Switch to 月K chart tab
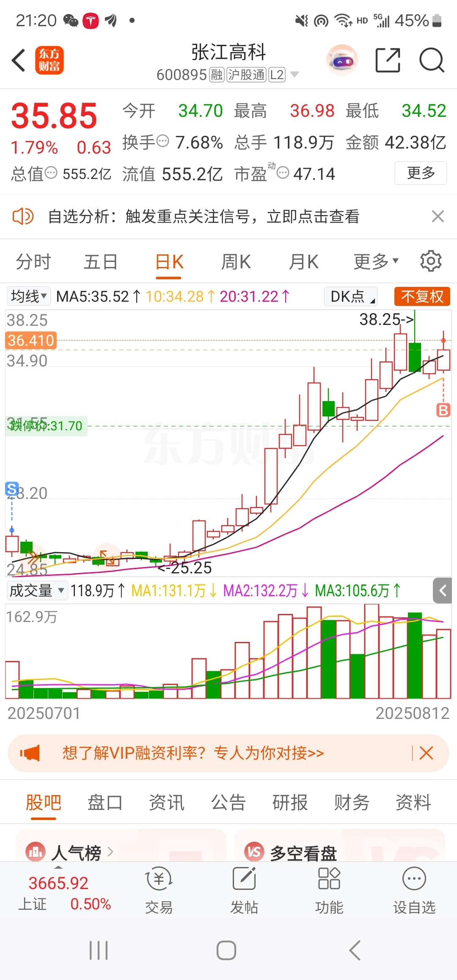Viewport: 457px width, 980px height. [304, 262]
